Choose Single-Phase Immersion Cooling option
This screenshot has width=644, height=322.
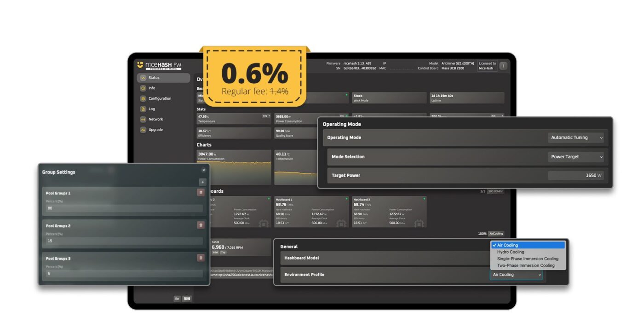(528, 259)
